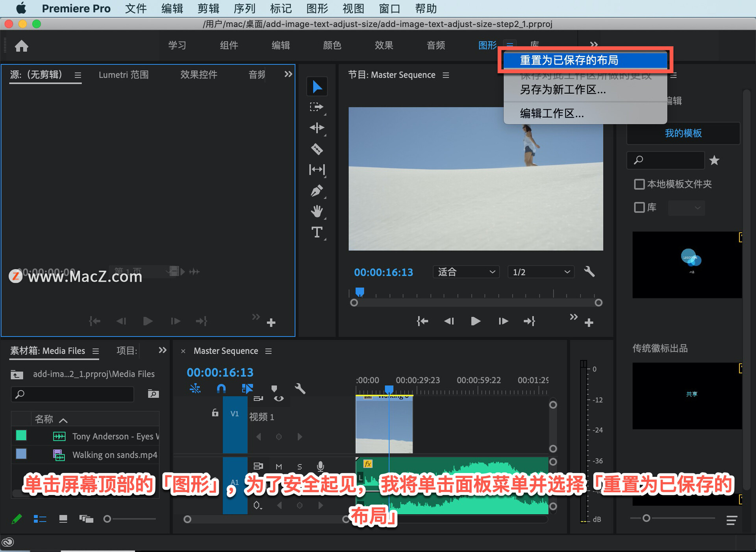756x552 pixels.
Task: Open timeline display settings wrench
Action: pyautogui.click(x=300, y=389)
